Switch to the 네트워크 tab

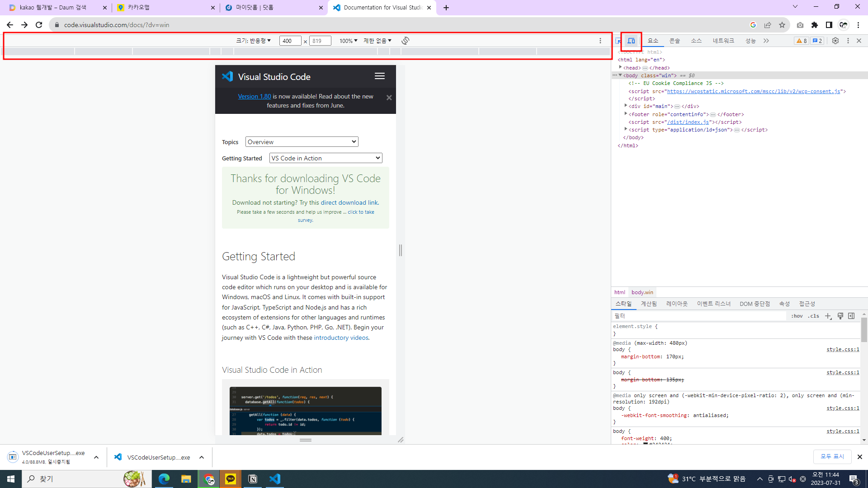723,41
